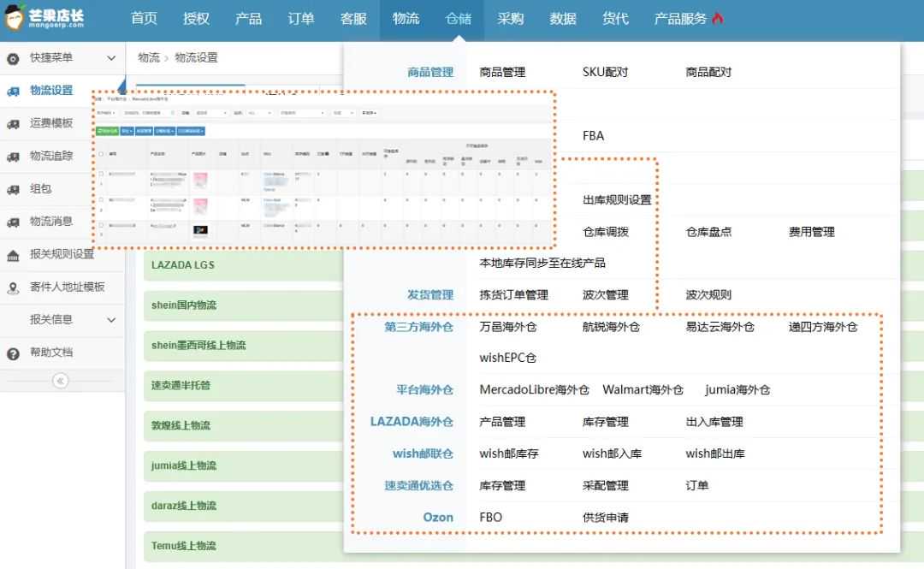Viewport: 924px width, 569px height.
Task: Select the 货代 top menu
Action: pos(615,18)
